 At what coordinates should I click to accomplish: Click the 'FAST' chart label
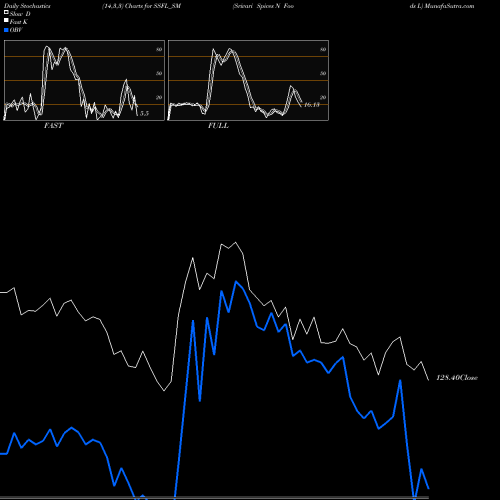pyautogui.click(x=53, y=126)
